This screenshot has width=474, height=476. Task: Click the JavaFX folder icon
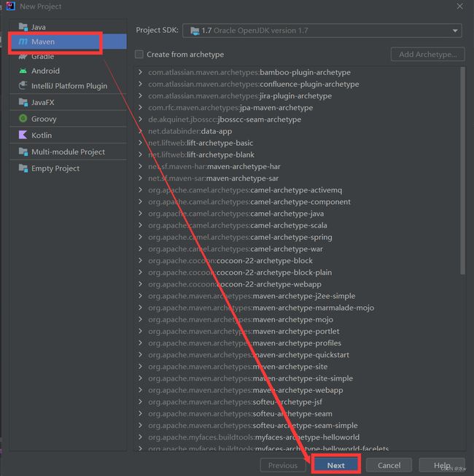click(23, 102)
